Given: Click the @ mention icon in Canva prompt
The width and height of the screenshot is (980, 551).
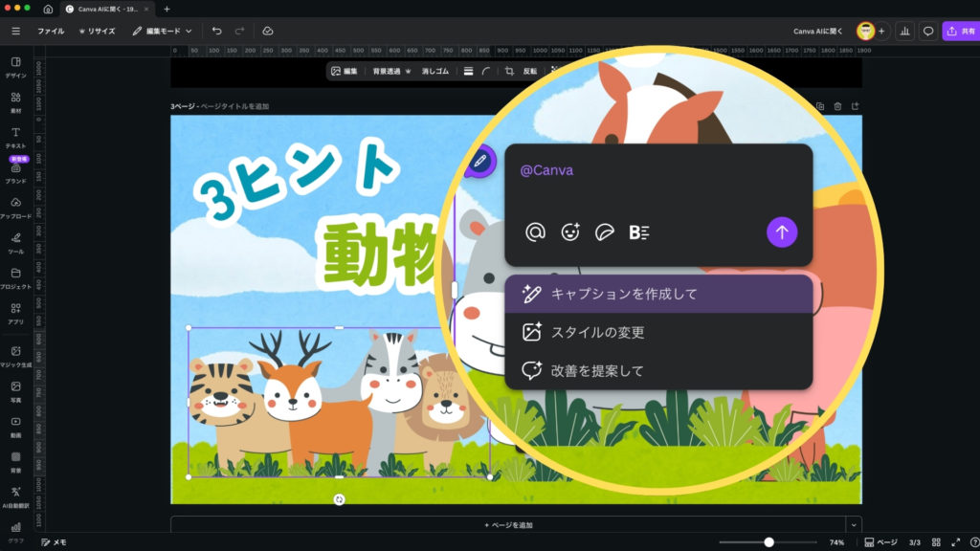Looking at the screenshot, I should pos(535,231).
